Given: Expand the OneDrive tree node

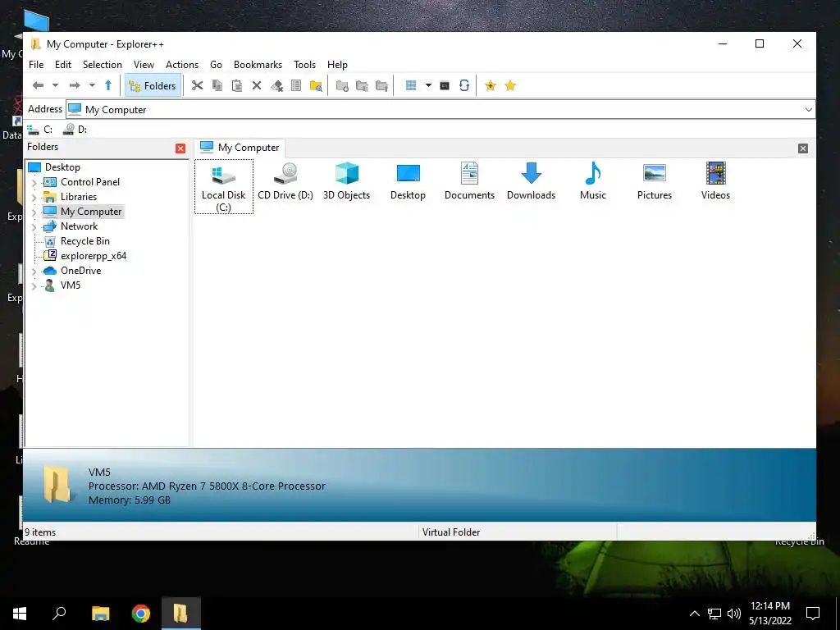Looking at the screenshot, I should pos(34,272).
